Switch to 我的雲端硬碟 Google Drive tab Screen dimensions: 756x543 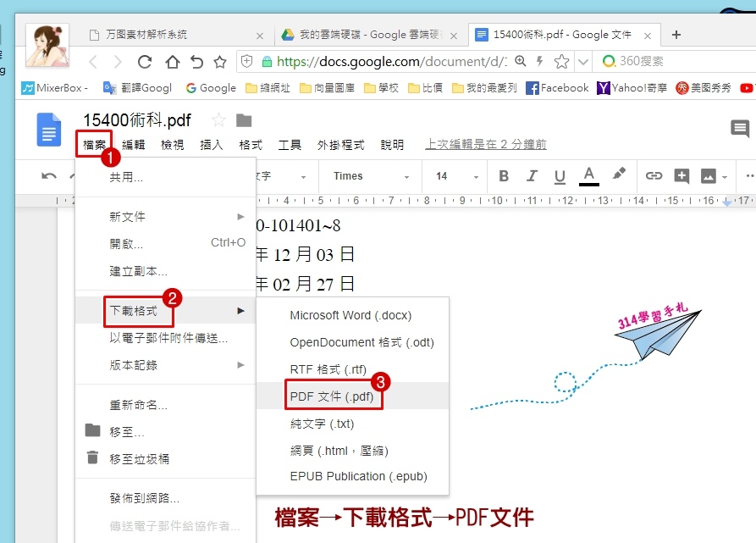[x=369, y=35]
